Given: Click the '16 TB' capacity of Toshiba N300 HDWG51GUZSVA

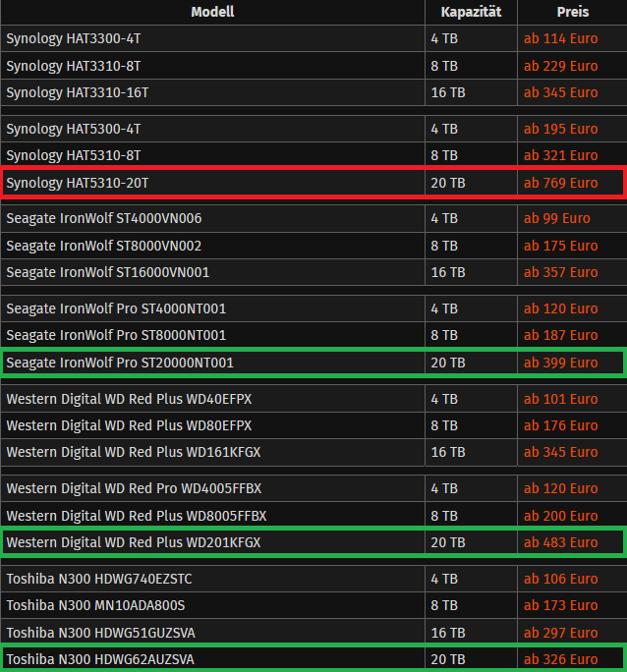Looking at the screenshot, I should (x=448, y=633).
